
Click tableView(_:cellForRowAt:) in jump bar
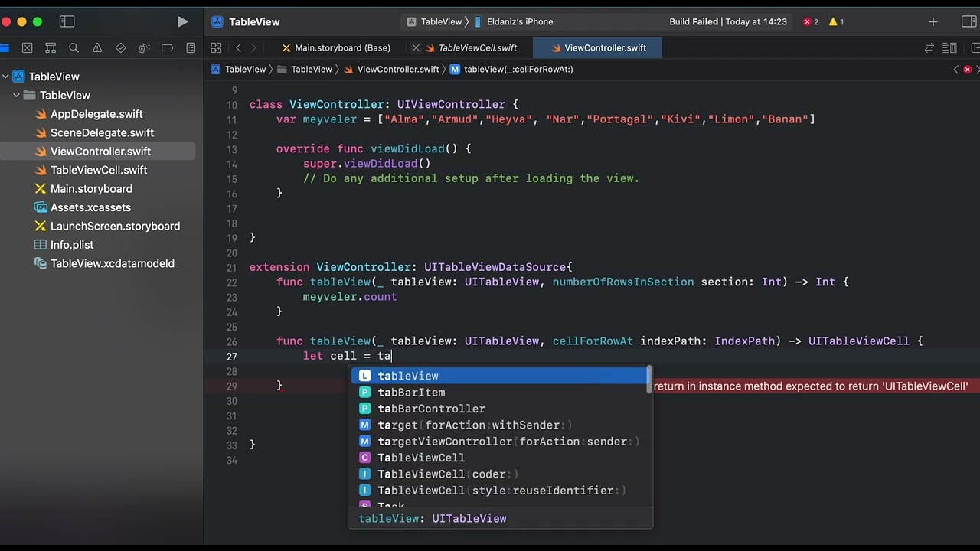511,69
